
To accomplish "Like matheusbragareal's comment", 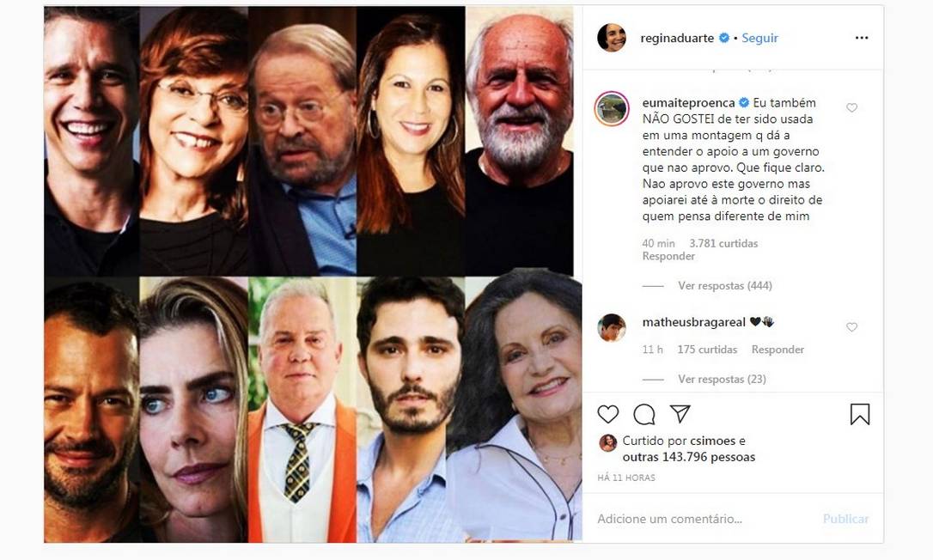I will click(x=852, y=327).
